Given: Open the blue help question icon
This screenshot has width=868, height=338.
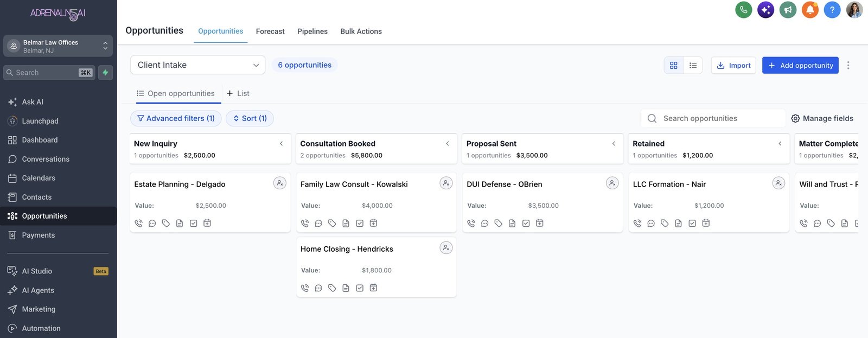Looking at the screenshot, I should [832, 9].
